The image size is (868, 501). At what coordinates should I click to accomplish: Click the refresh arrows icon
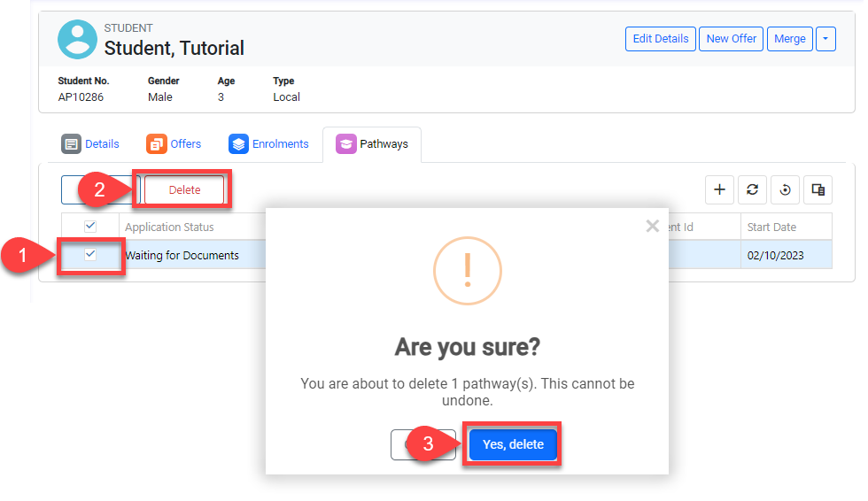(x=752, y=189)
